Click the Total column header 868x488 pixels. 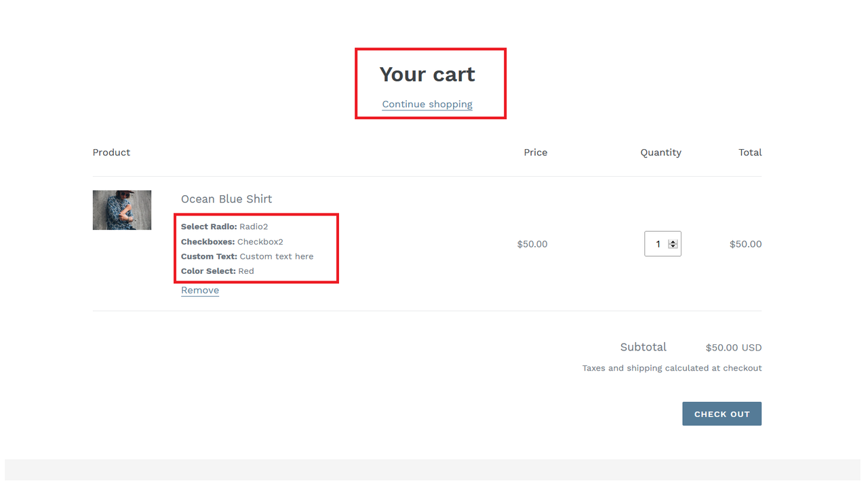pyautogui.click(x=750, y=152)
